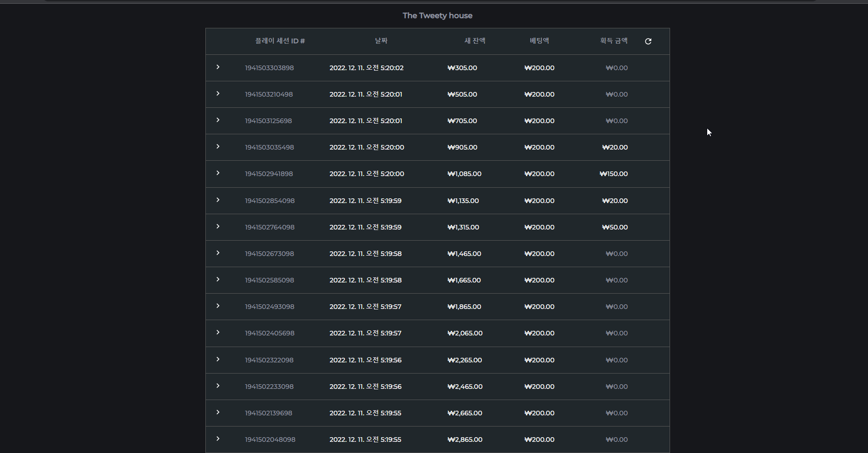Click the 베팅액 column header
Viewport: 868px width, 453px height.
539,41
